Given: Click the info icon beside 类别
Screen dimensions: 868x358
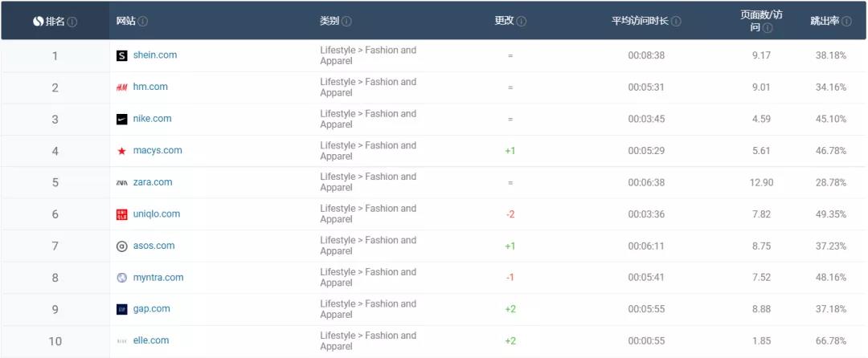Looking at the screenshot, I should tap(346, 22).
